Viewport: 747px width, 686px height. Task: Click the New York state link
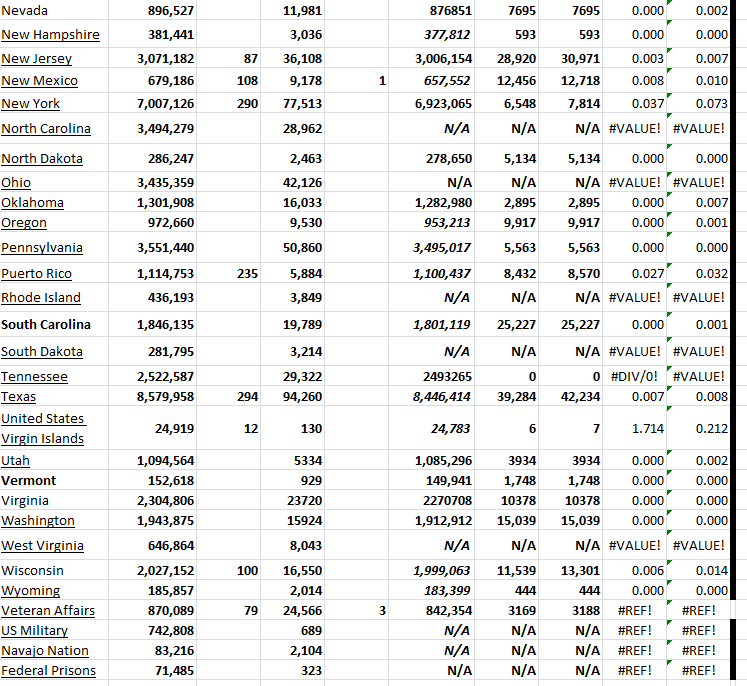[31, 104]
